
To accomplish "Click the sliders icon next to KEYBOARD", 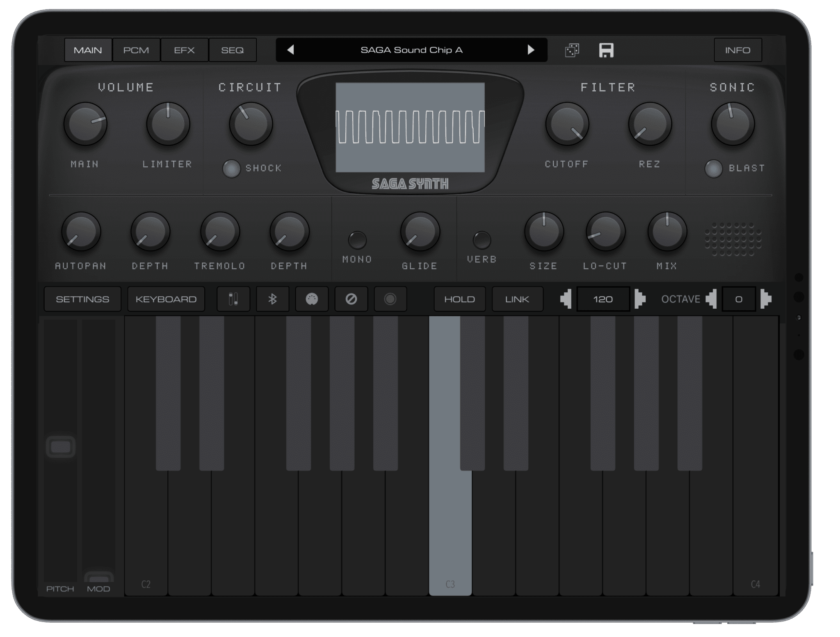I will 233,299.
